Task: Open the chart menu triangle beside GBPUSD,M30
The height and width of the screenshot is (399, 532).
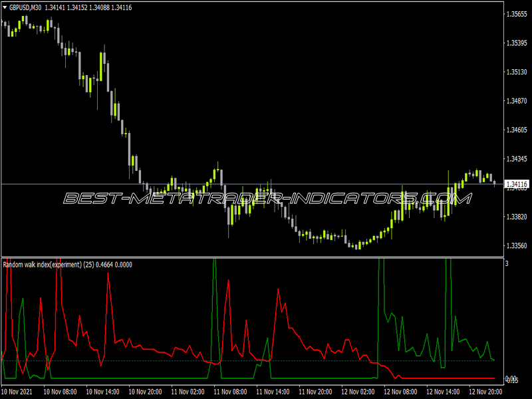Action: click(x=5, y=7)
